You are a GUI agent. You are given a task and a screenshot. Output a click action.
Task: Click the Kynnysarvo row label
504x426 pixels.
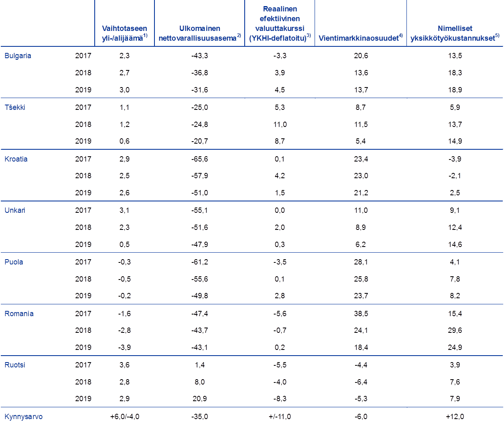[24, 417]
